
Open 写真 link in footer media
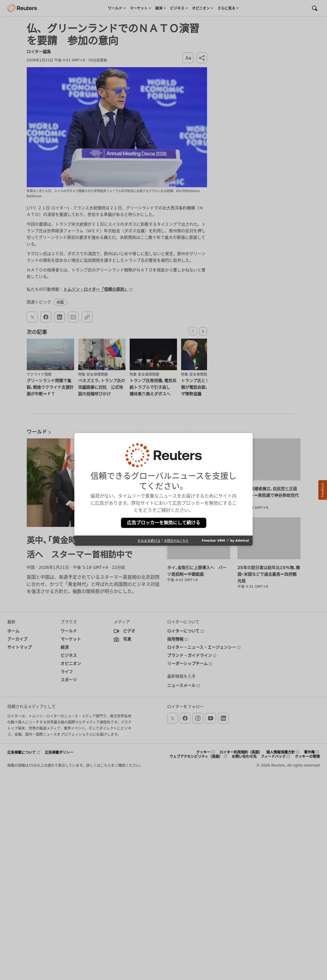coord(122,640)
